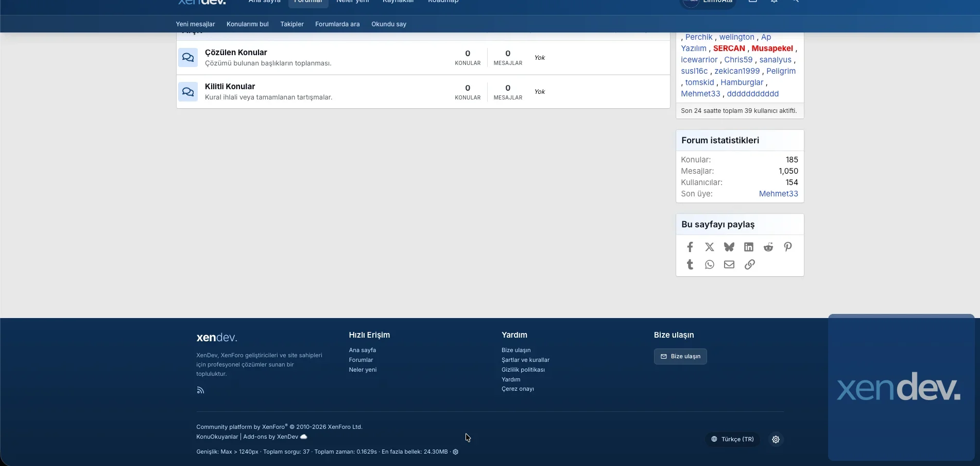This screenshot has width=980, height=466.
Task: Copy the page link using the chain icon
Action: [x=749, y=264]
